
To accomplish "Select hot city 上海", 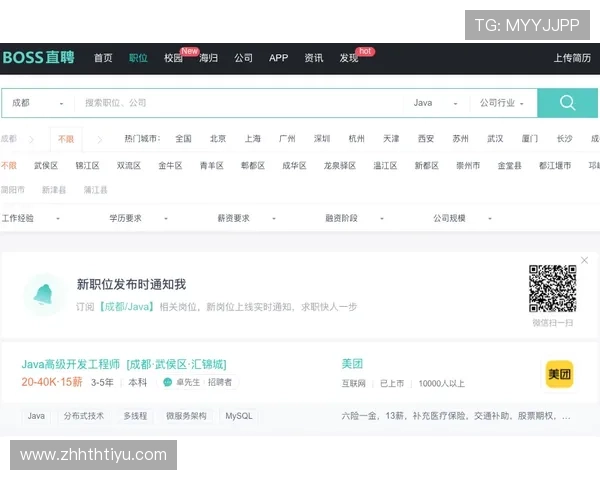I will 253,139.
